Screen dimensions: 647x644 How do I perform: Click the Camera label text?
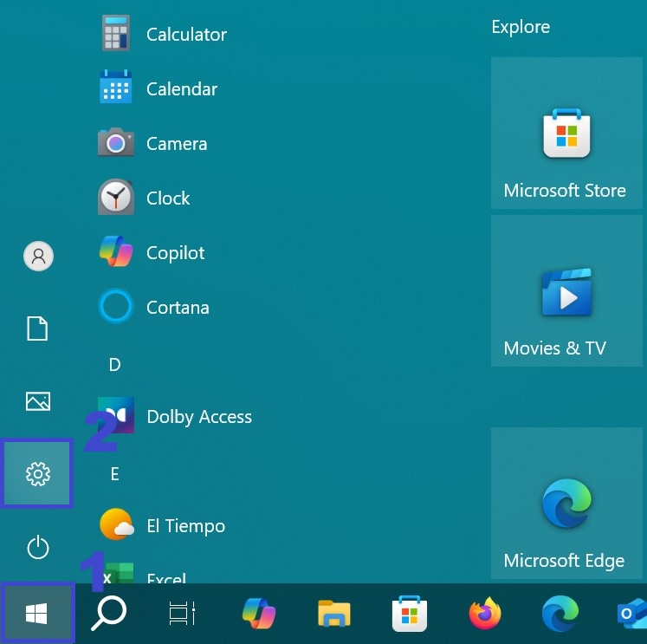(x=177, y=144)
